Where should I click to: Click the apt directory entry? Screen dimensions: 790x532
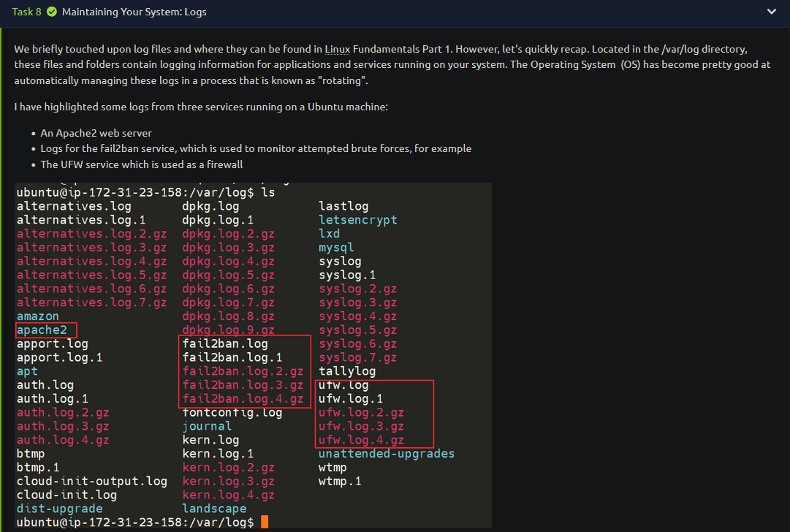[27, 371]
